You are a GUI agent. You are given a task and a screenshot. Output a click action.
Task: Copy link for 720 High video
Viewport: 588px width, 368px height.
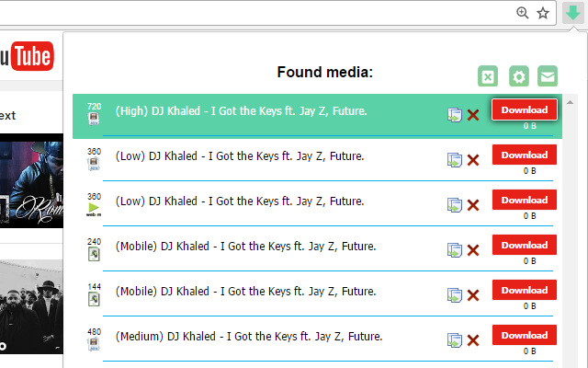click(x=455, y=115)
